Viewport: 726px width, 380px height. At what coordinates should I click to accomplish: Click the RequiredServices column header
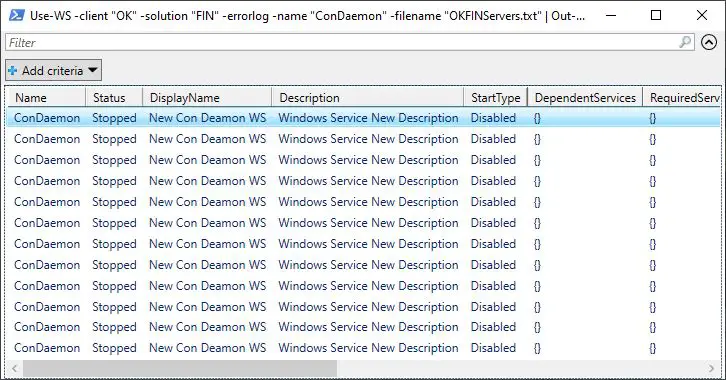click(682, 98)
